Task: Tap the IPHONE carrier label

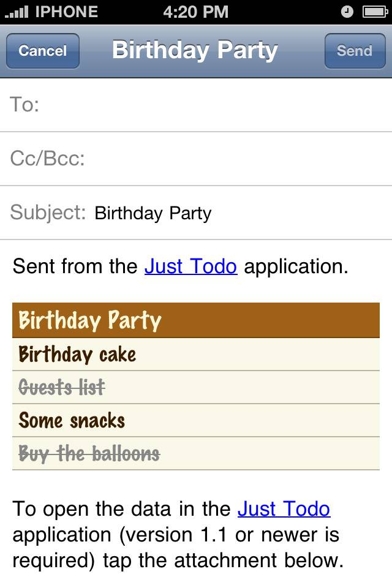Action: pos(66,12)
